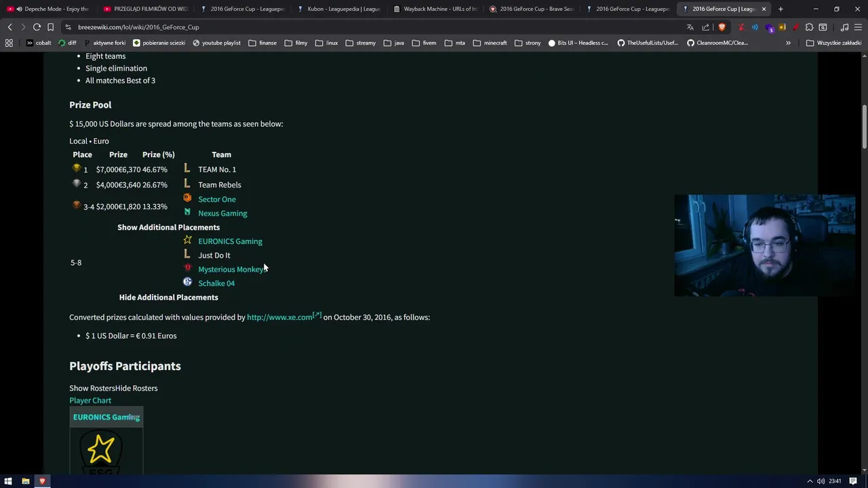This screenshot has height=488, width=868.
Task: Open the pobieranie sciezki bookmark
Action: tap(159, 43)
